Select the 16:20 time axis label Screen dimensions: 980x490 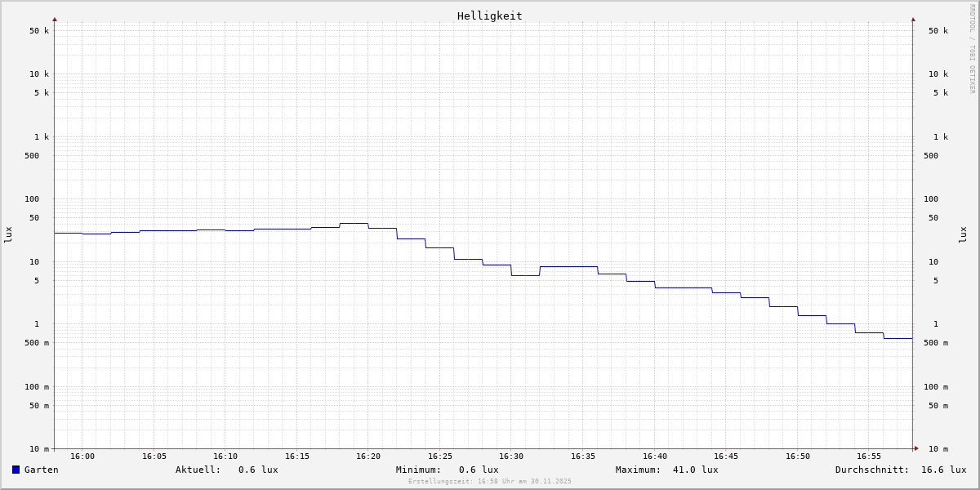pyautogui.click(x=368, y=457)
